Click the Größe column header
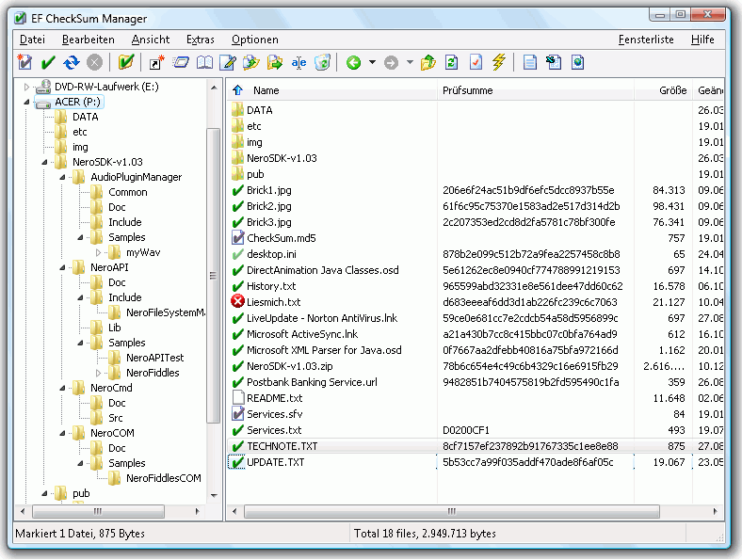 pos(671,90)
